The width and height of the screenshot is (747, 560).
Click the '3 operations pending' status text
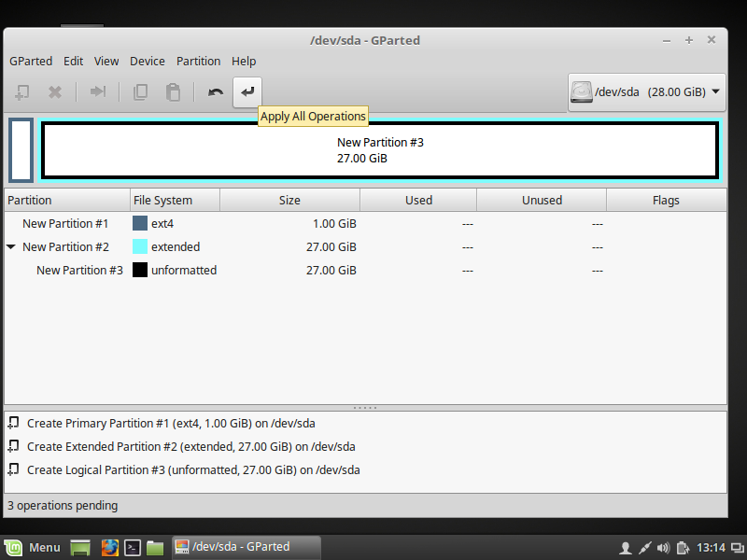[63, 506]
